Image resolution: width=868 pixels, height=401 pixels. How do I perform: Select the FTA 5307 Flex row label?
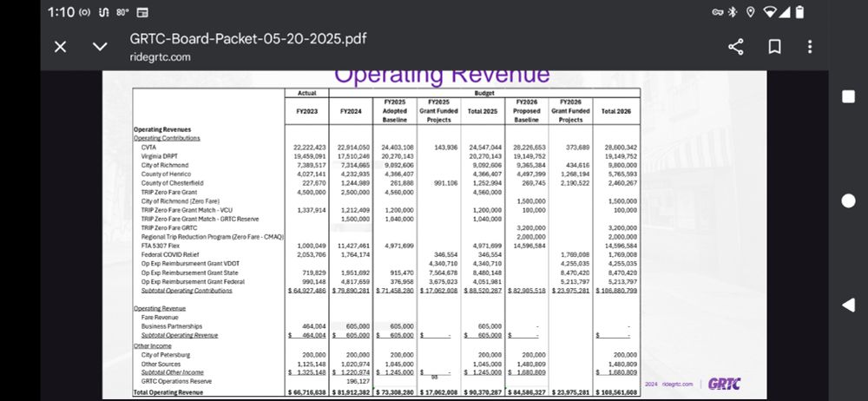[x=160, y=246]
